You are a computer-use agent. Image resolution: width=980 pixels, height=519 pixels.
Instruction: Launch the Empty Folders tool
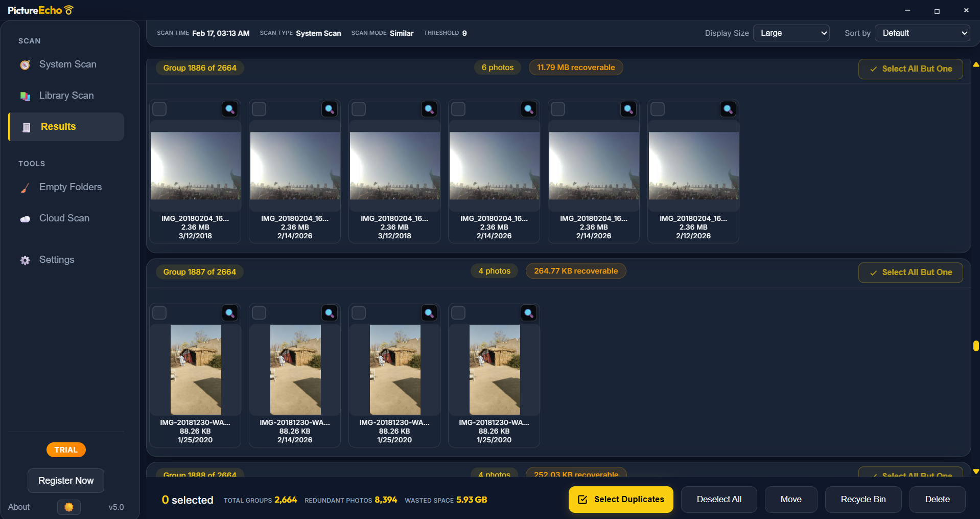71,187
